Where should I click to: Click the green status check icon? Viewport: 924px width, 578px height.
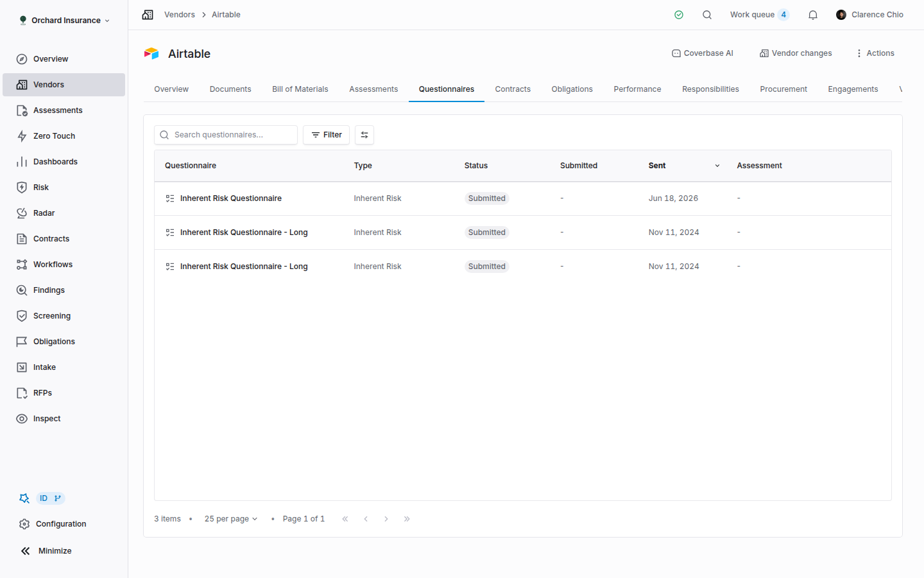pos(679,15)
